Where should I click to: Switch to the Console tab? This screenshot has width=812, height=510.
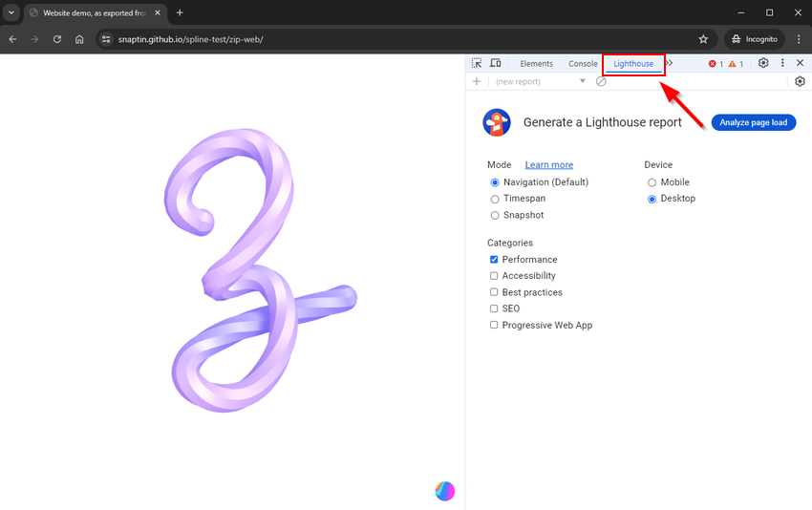click(583, 64)
